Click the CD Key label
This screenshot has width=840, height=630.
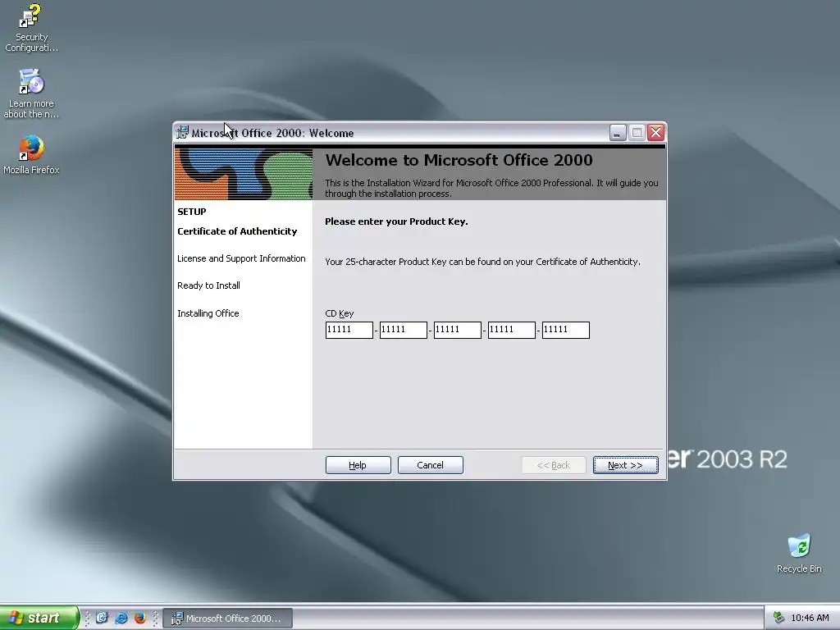339,313
